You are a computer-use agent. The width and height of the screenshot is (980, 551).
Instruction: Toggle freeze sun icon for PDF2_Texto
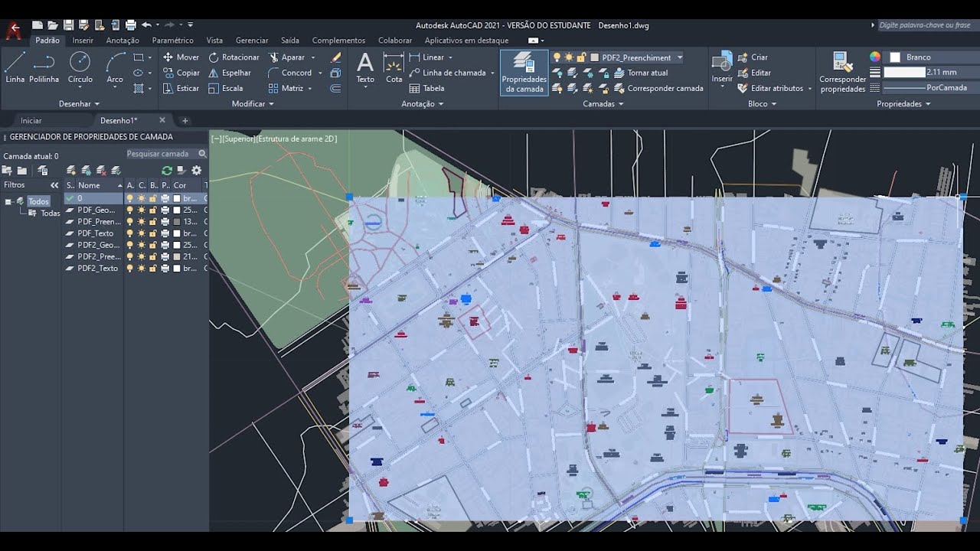[x=142, y=269]
